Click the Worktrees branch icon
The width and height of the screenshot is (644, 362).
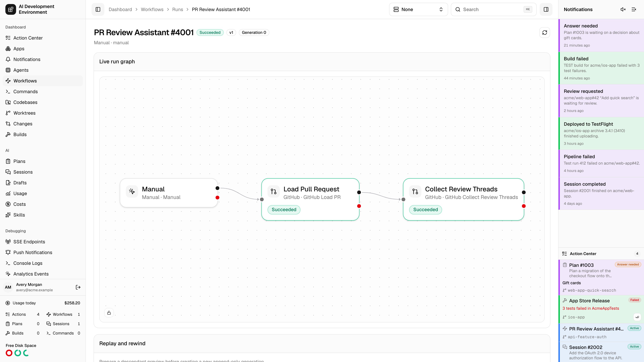tap(8, 113)
